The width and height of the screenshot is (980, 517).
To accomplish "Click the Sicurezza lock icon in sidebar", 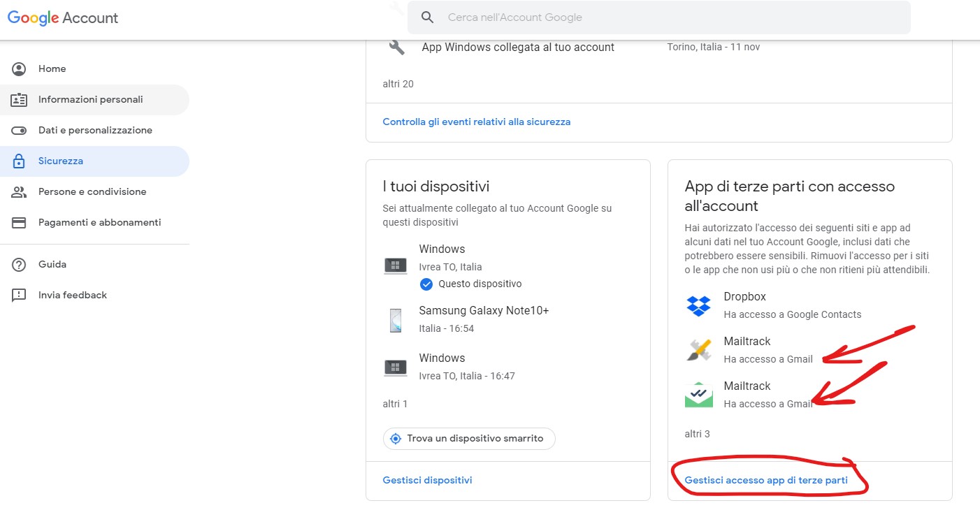I will point(19,161).
